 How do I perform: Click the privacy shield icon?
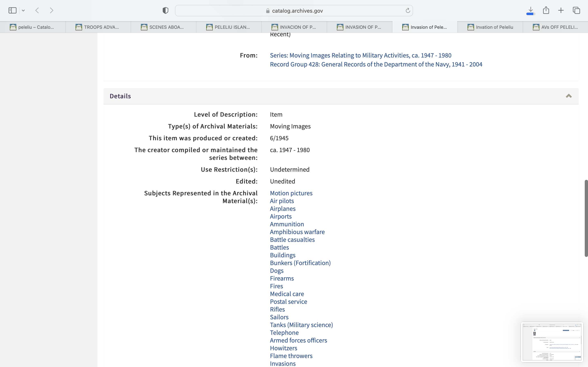[165, 10]
